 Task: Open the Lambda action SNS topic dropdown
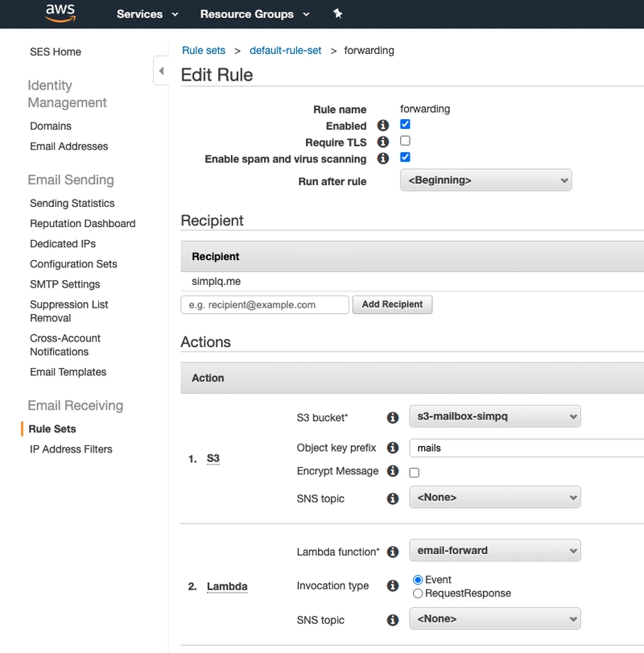[495, 619]
